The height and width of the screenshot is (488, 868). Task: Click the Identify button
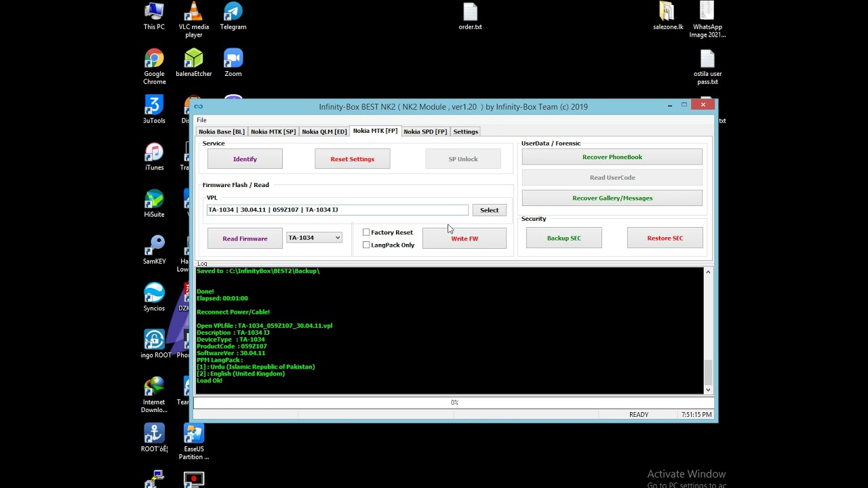245,159
